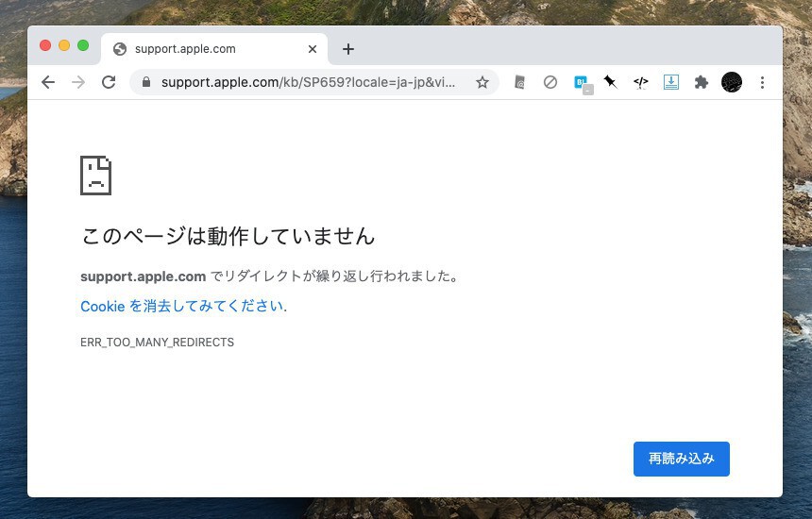Click the globe favicon in the tab
This screenshot has width=812, height=519.
(x=120, y=49)
